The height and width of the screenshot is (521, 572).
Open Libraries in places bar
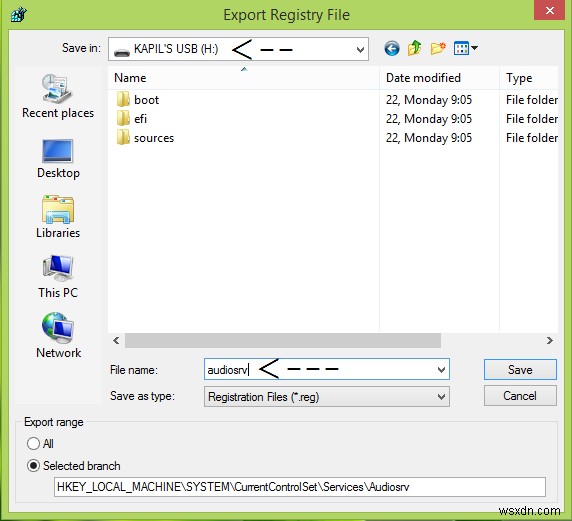pos(58,217)
